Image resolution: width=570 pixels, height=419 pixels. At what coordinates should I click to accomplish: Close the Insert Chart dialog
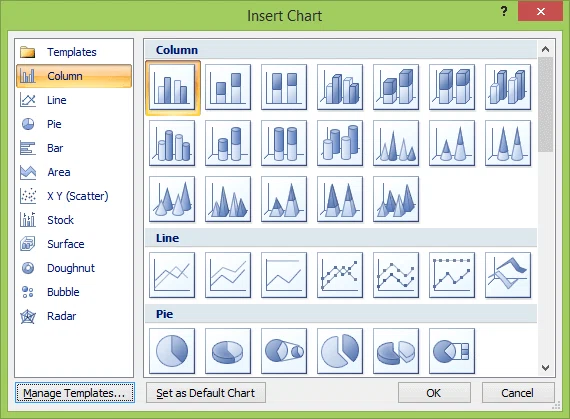point(541,11)
